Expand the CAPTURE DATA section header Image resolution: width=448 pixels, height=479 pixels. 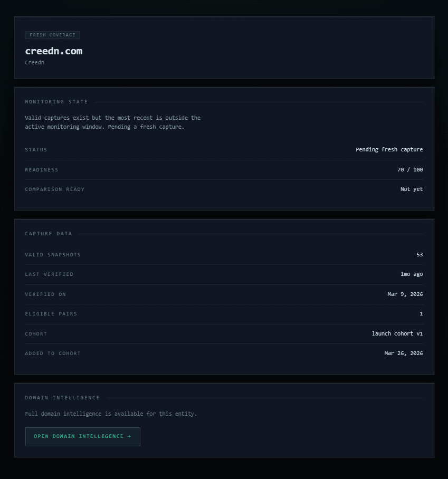[48, 233]
